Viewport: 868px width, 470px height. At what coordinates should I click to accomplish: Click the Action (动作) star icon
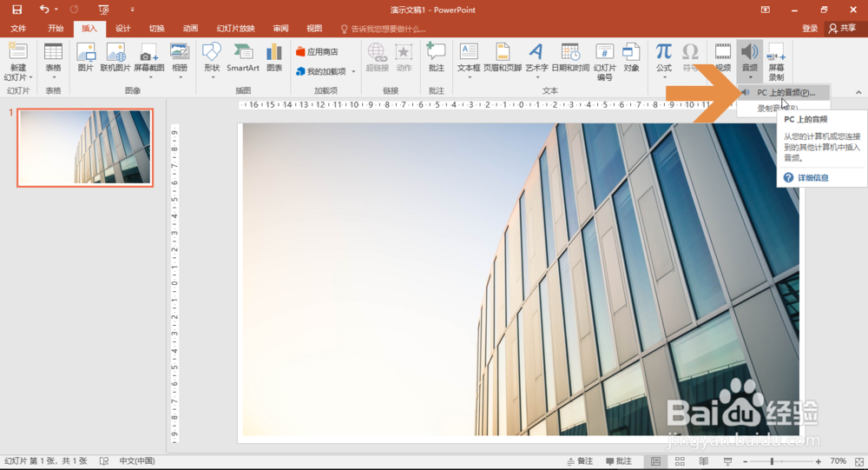click(404, 57)
